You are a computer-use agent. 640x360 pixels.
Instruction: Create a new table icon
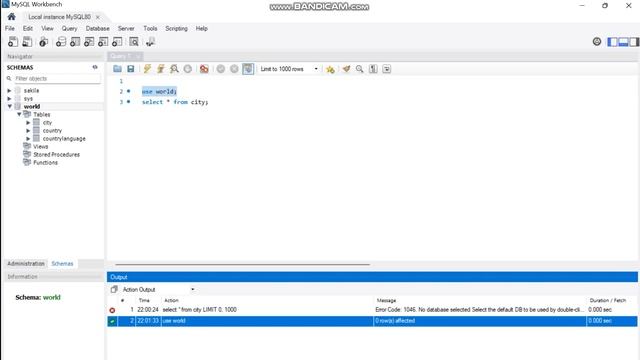click(75, 42)
